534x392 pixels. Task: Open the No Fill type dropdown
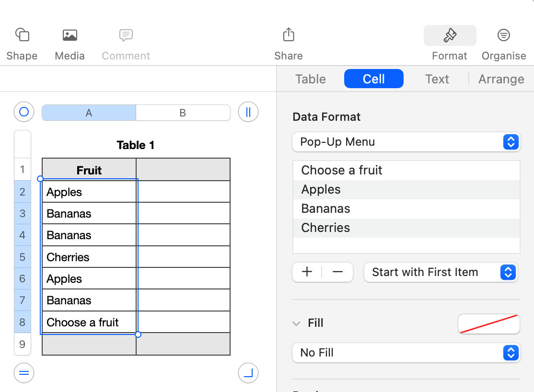click(406, 353)
